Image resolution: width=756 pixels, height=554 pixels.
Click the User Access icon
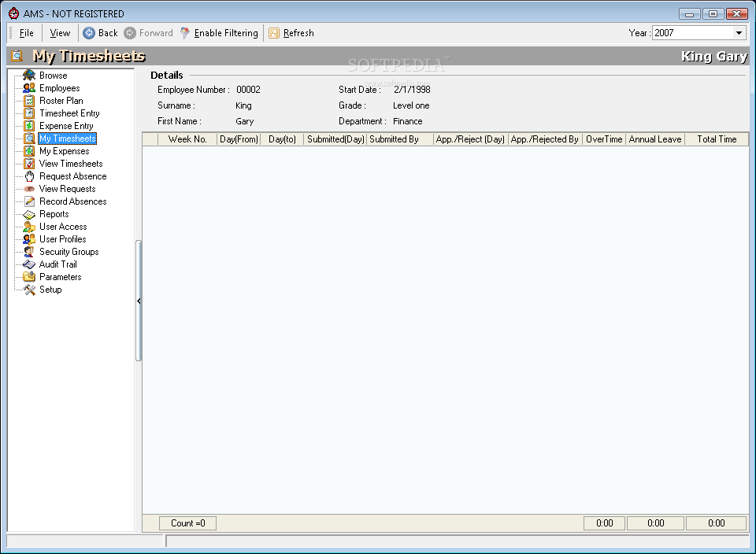click(29, 227)
